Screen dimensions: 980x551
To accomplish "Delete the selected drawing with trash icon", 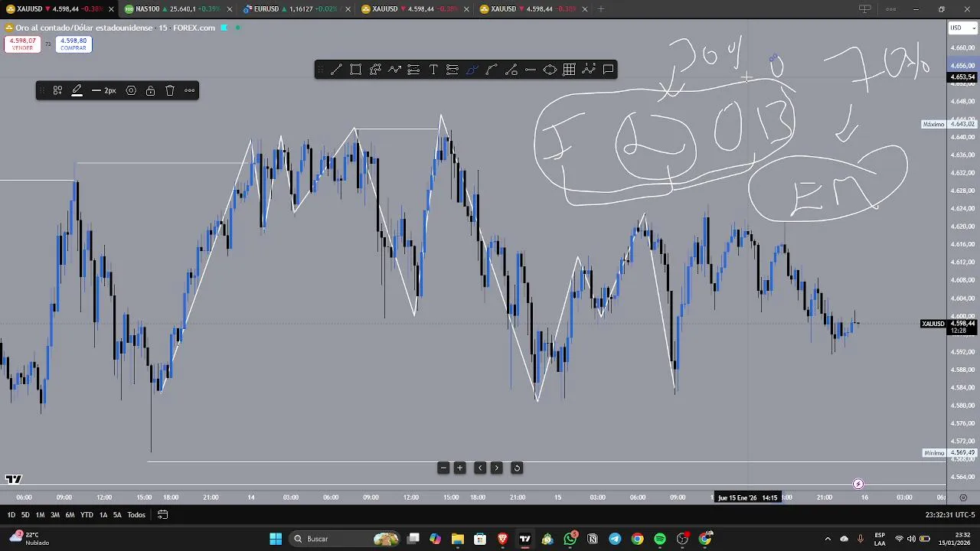I will pos(170,90).
